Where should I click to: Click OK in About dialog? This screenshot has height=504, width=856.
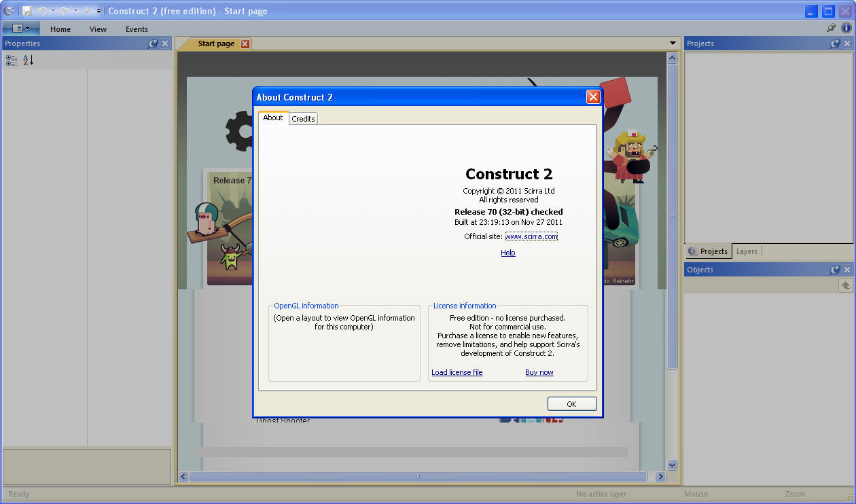(572, 404)
